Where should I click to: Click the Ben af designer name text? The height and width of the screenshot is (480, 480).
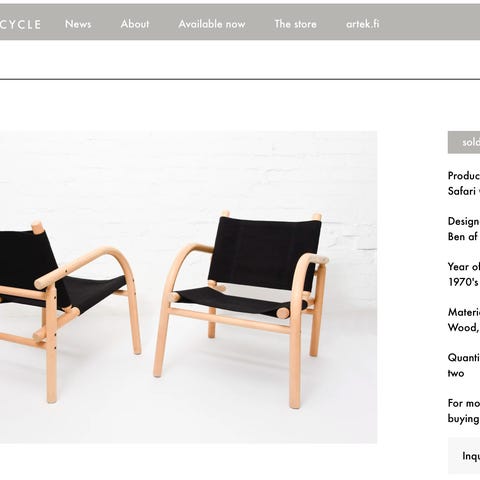pyautogui.click(x=463, y=237)
